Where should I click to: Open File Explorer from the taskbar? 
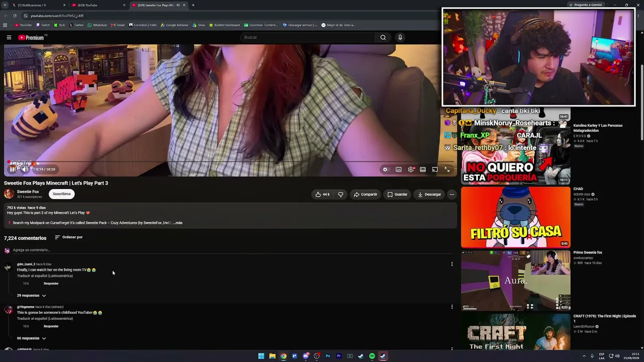(x=272, y=356)
